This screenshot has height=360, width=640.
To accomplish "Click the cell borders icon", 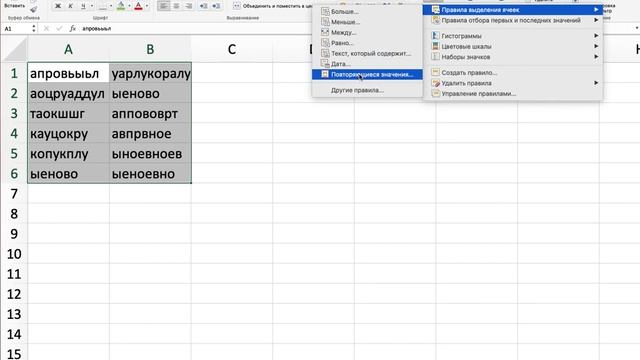I will (x=102, y=6).
